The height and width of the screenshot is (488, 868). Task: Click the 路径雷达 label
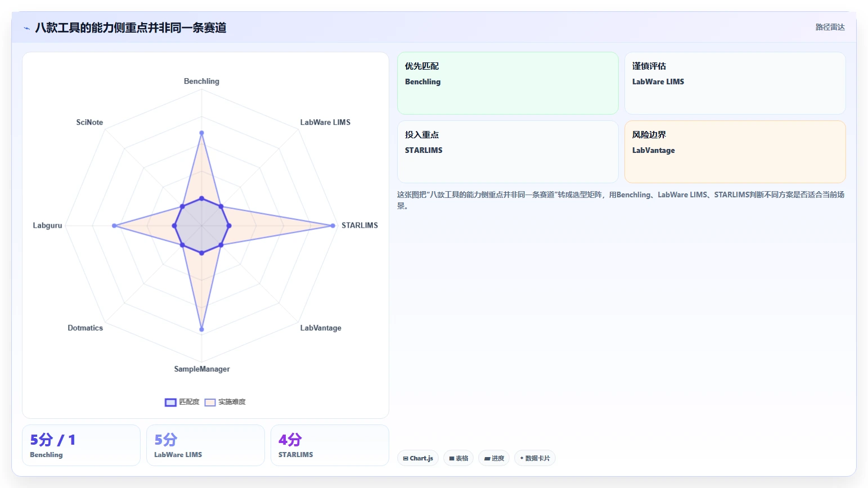tap(830, 27)
